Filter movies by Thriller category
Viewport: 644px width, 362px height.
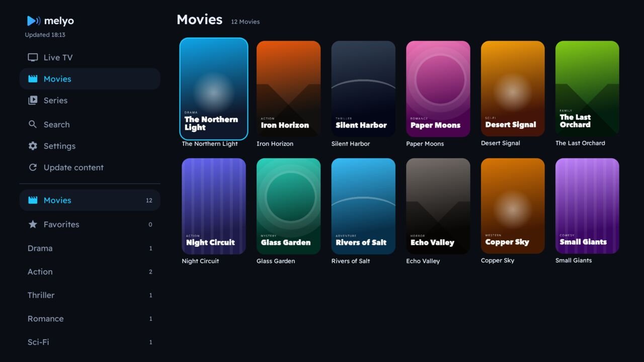90,295
